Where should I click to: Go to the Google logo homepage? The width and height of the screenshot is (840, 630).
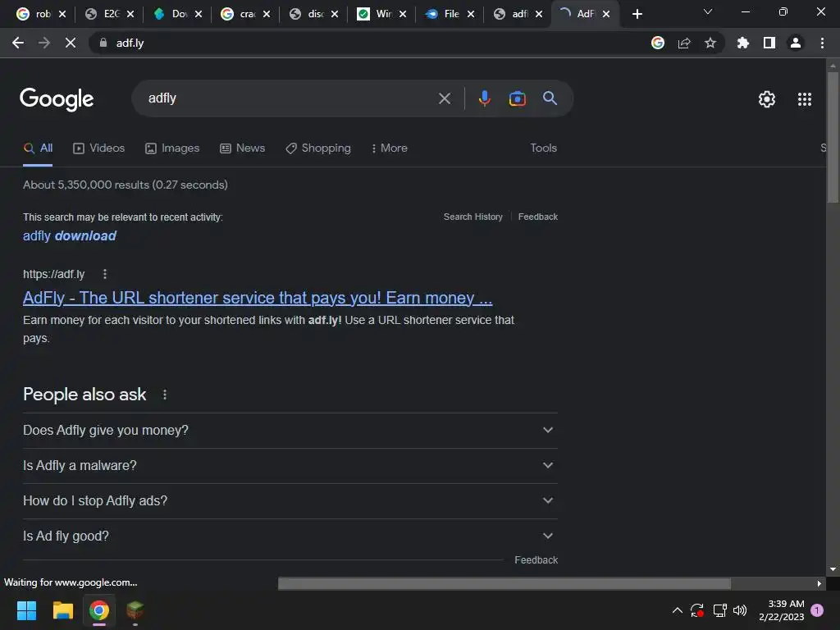click(57, 98)
